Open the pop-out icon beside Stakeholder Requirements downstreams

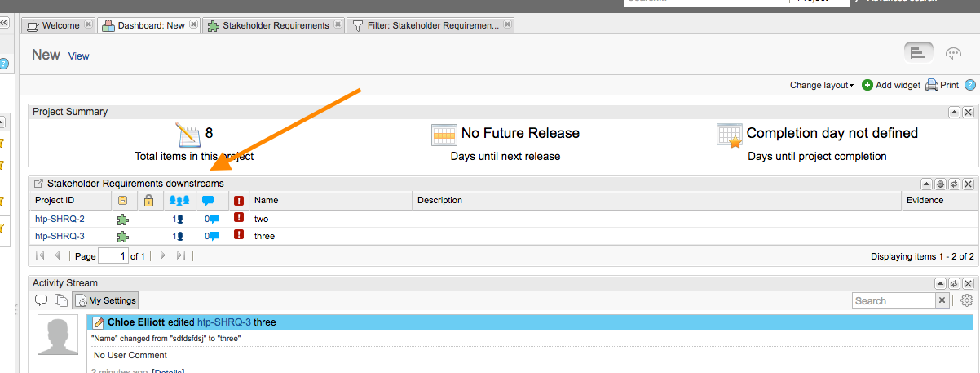[x=38, y=184]
